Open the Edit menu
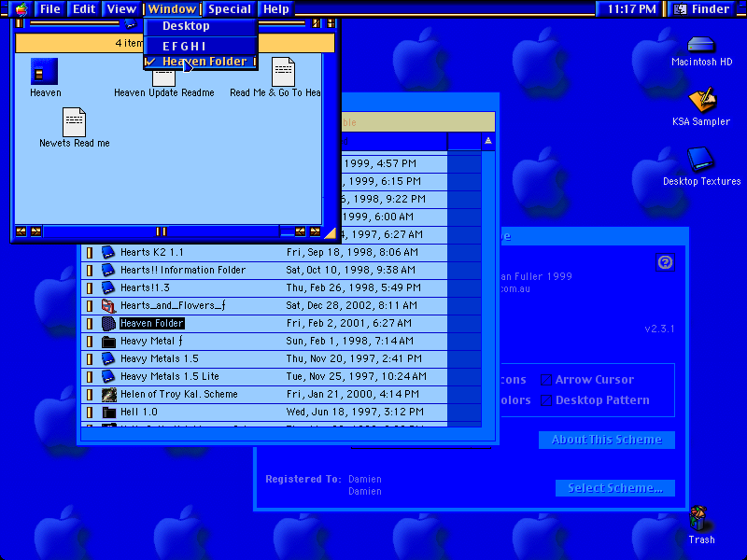This screenshot has height=560, width=747. pyautogui.click(x=84, y=9)
